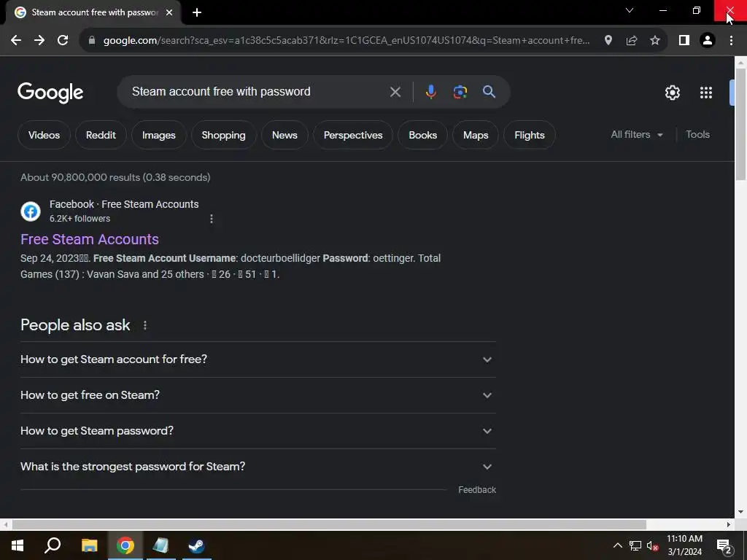This screenshot has height=560, width=747.
Task: Open Google quick settings gear
Action: click(672, 93)
